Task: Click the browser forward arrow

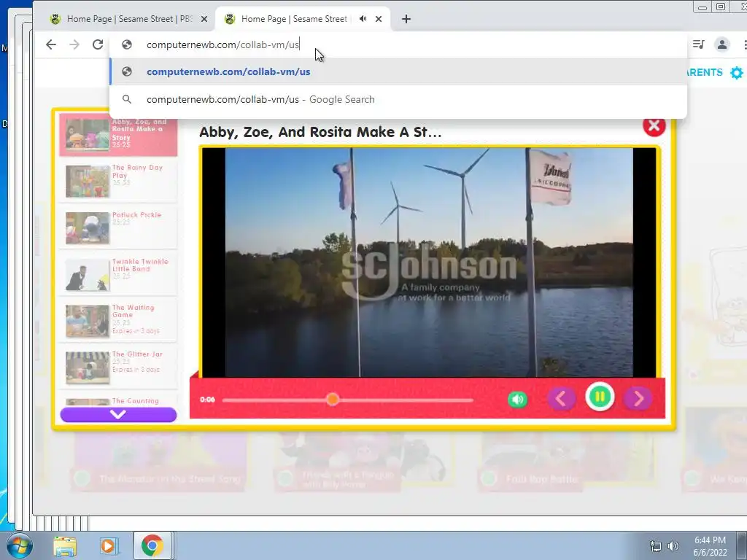Action: point(74,44)
